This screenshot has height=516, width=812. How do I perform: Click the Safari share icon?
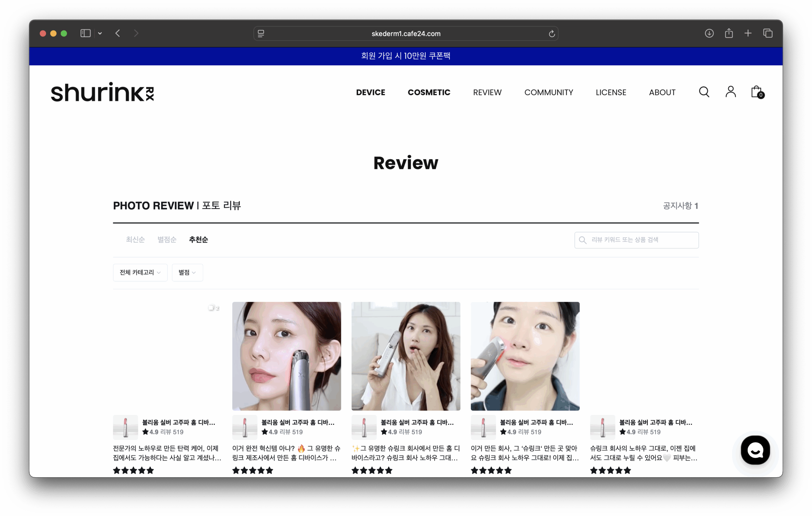pyautogui.click(x=729, y=33)
